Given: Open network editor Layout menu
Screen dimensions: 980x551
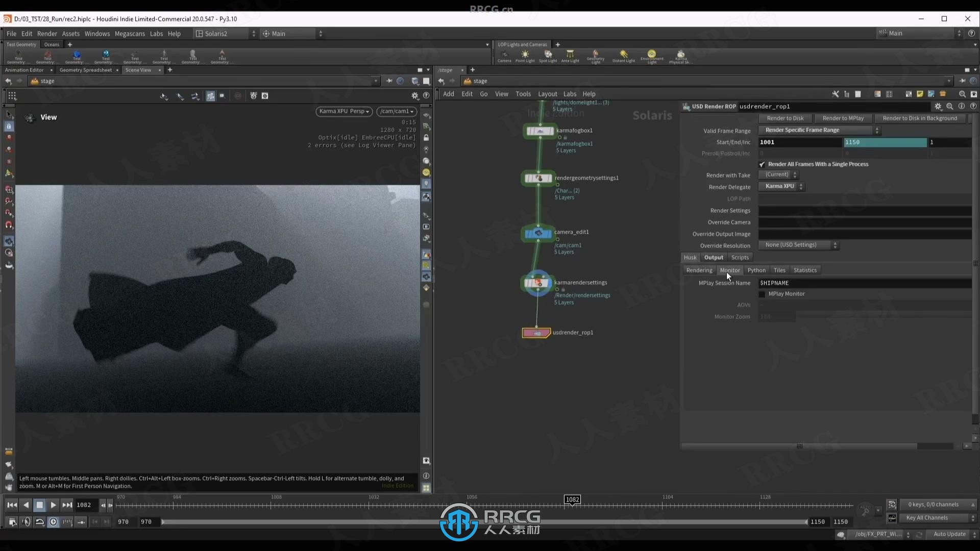Looking at the screenshot, I should point(547,94).
